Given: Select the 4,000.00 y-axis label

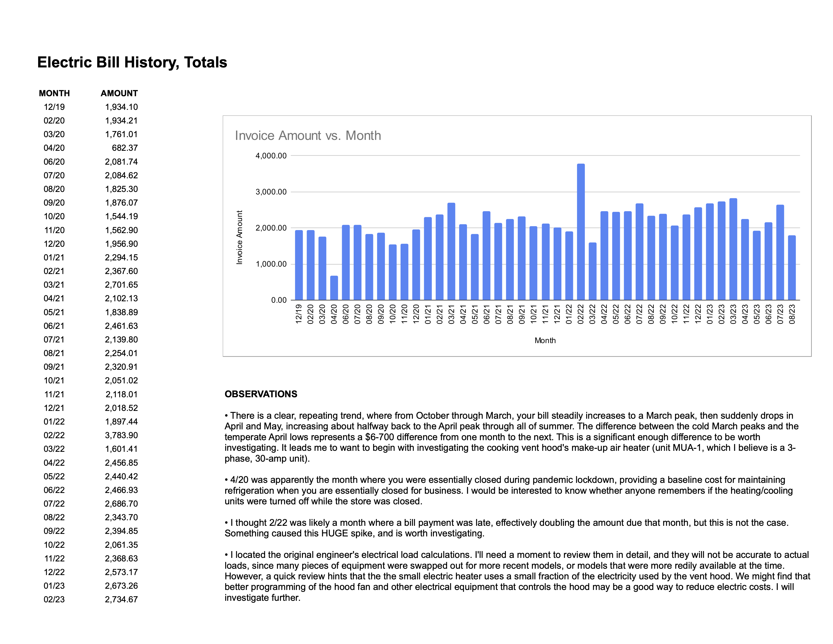Looking at the screenshot, I should [x=271, y=156].
